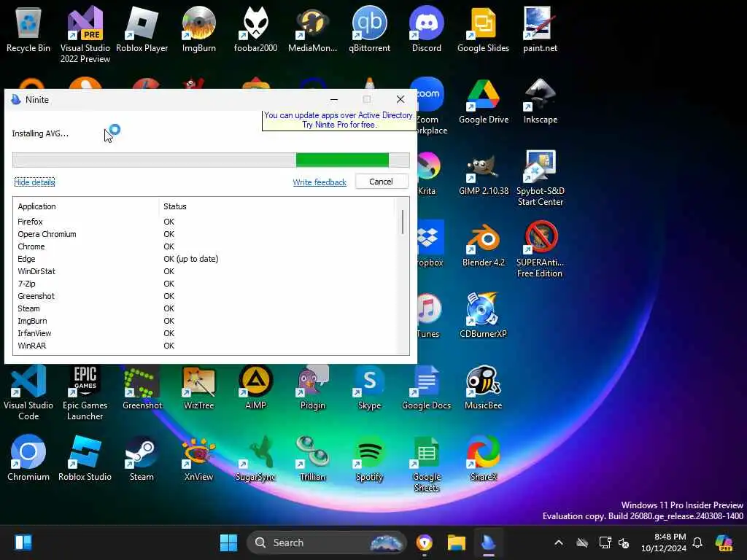Viewport: 747px width, 560px height.
Task: Open the Chromium desktop shortcut
Action: (x=28, y=458)
